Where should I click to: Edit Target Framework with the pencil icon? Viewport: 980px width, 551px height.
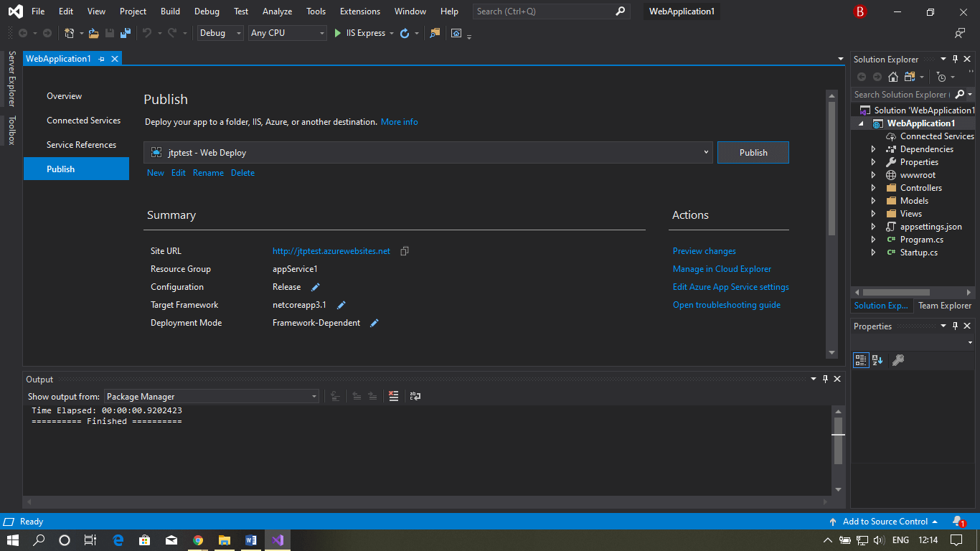(x=341, y=305)
